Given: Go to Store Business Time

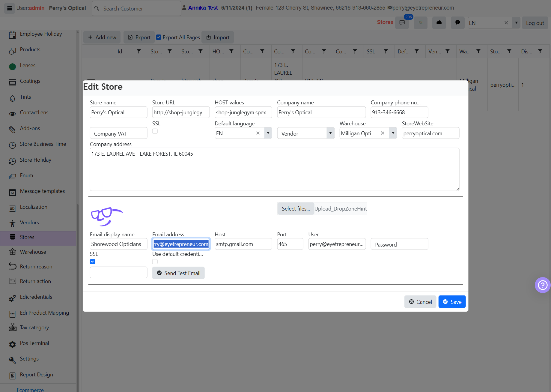Looking at the screenshot, I should pyautogui.click(x=43, y=144).
